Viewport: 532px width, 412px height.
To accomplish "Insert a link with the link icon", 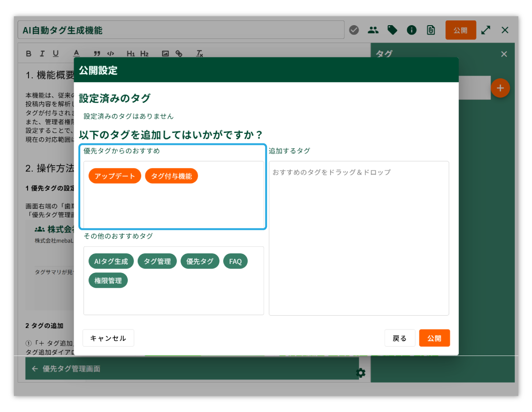I will [179, 54].
